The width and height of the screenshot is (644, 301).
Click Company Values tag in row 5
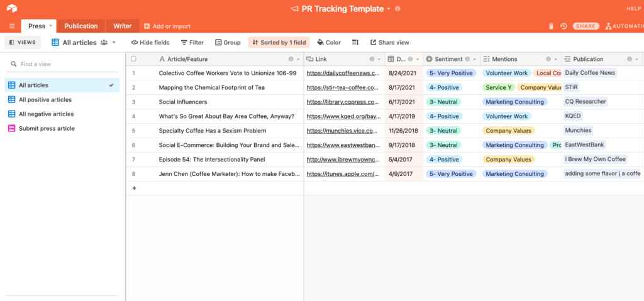click(508, 131)
